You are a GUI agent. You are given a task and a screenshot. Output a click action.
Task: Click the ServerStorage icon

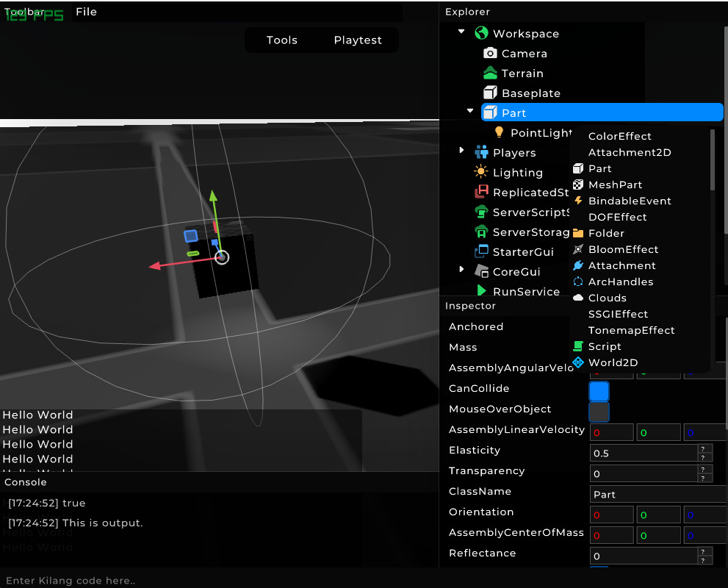tap(481, 232)
